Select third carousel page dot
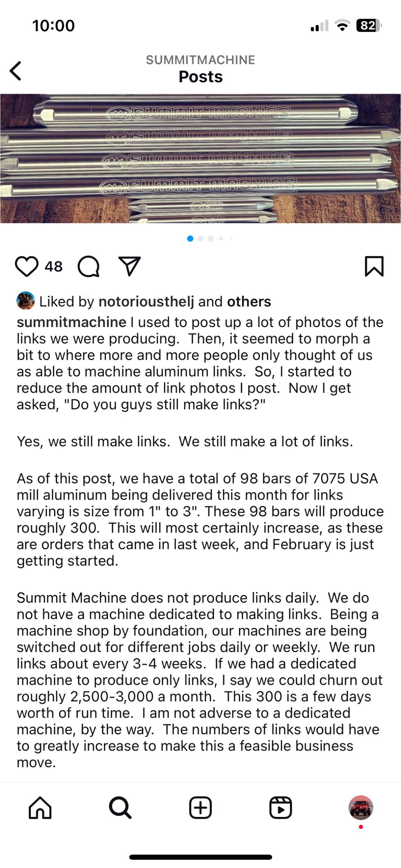This screenshot has height=868, width=401. [211, 239]
